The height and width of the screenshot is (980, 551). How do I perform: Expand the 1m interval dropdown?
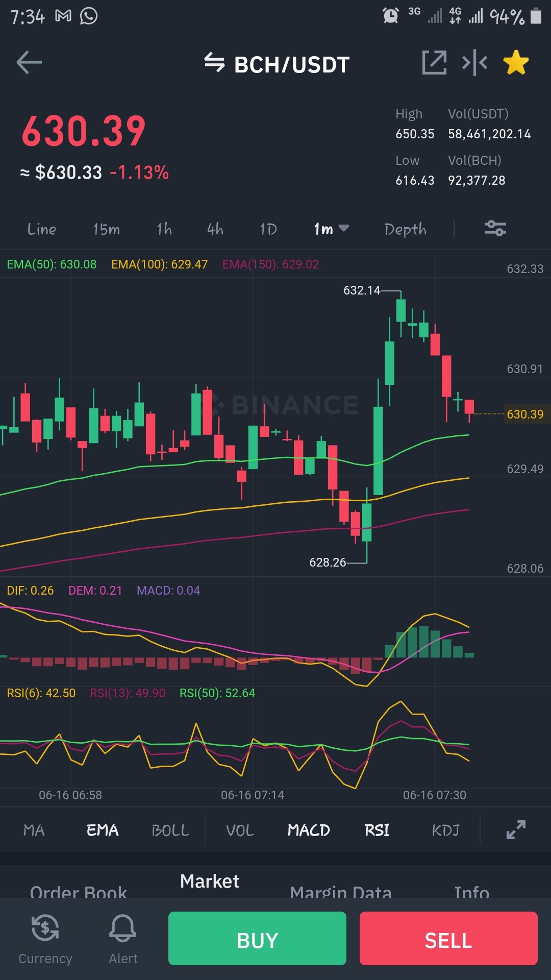point(331,229)
